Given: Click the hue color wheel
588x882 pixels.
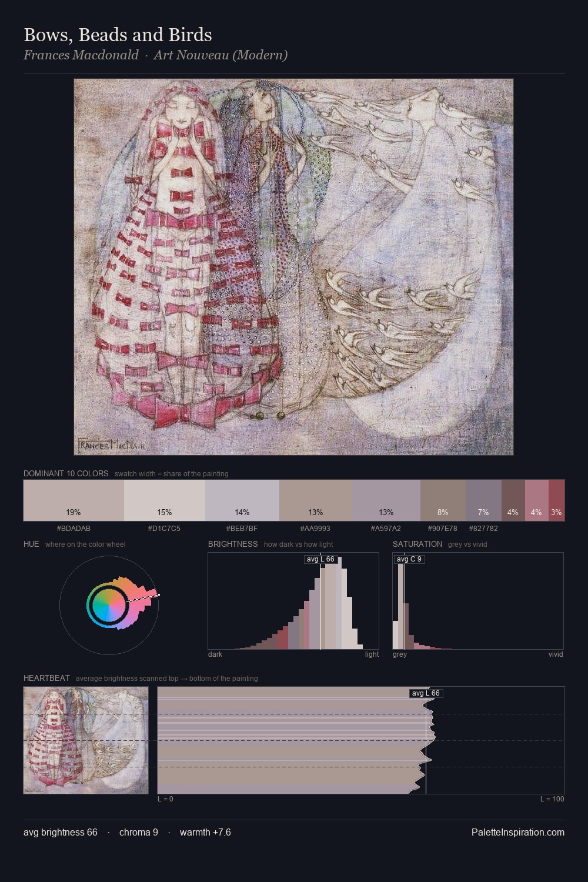Looking at the screenshot, I should (109, 604).
